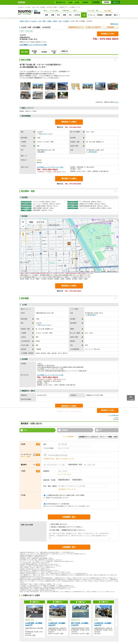Select the 賃貸 navigation tab
138x644 pixels.
pyautogui.click(x=46, y=15)
